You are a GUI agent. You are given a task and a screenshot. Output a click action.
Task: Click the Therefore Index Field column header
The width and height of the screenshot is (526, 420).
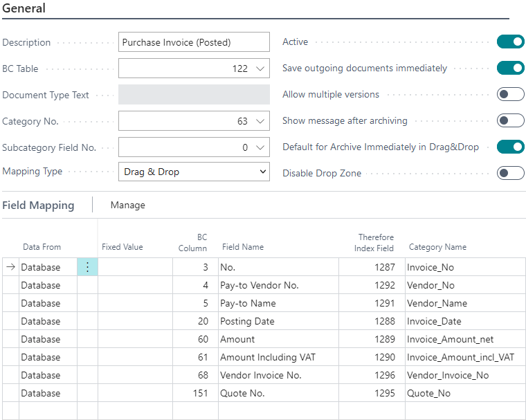coord(376,242)
